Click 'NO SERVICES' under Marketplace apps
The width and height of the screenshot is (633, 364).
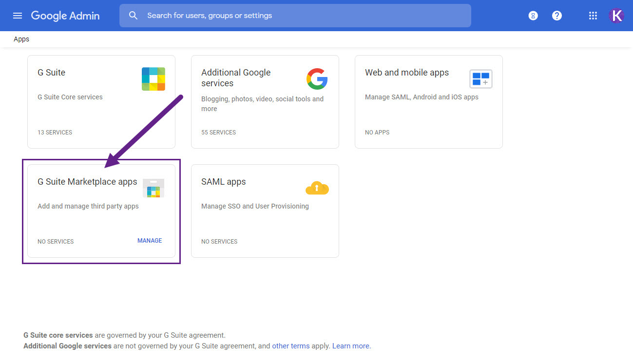click(x=56, y=242)
